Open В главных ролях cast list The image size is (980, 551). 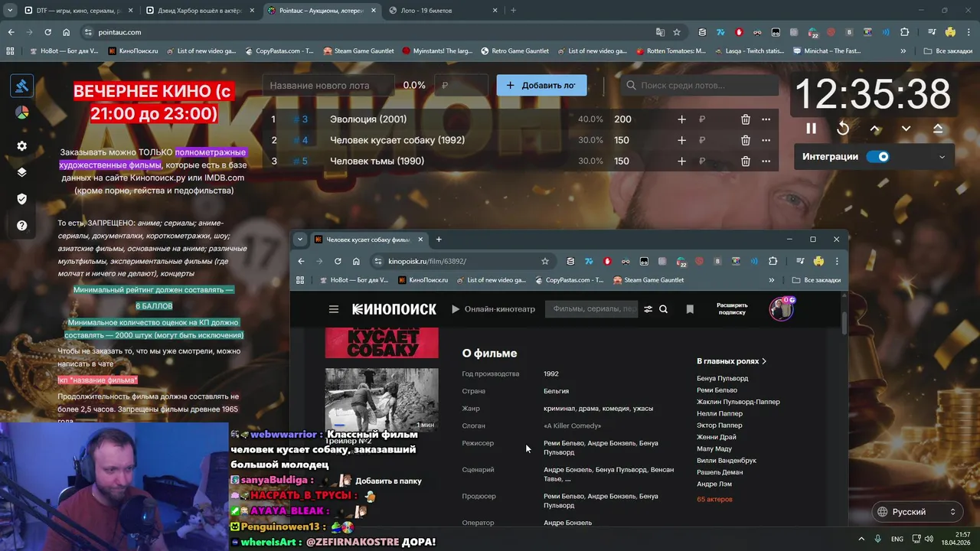click(731, 361)
